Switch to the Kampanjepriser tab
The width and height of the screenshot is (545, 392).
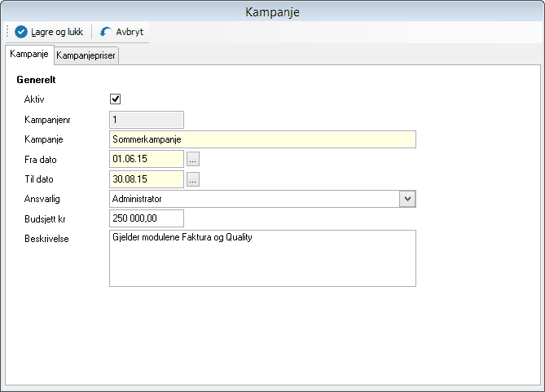point(86,55)
